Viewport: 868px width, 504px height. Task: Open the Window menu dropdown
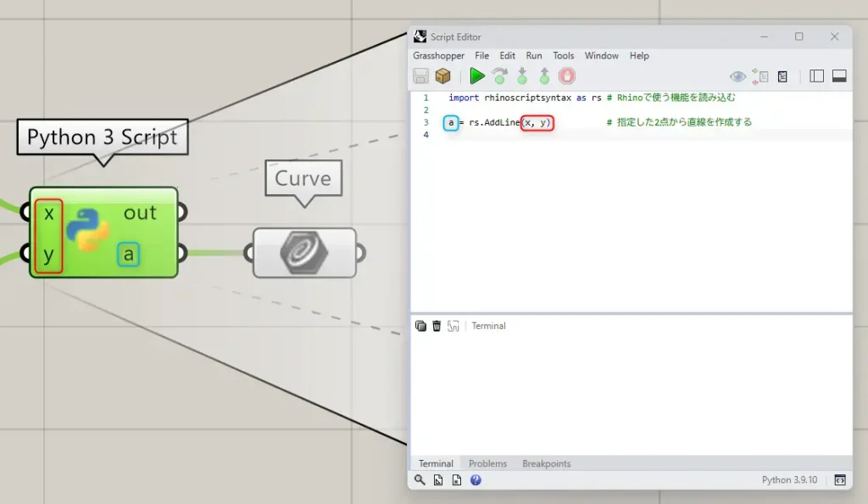[602, 56]
